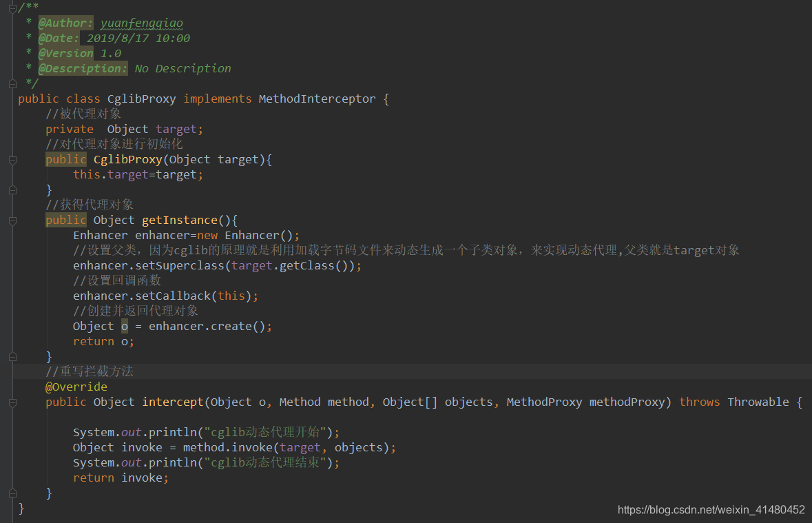
Task: Click the "@Description:" Javadoc tag
Action: [x=83, y=68]
